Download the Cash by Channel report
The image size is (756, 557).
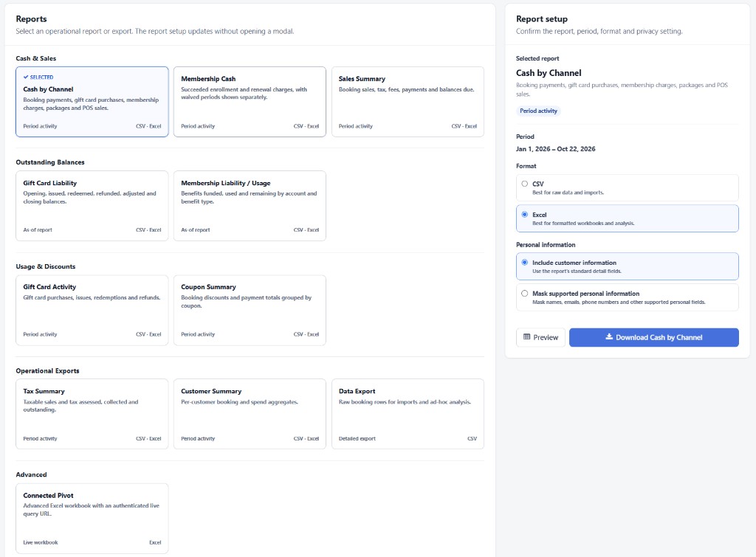point(654,337)
